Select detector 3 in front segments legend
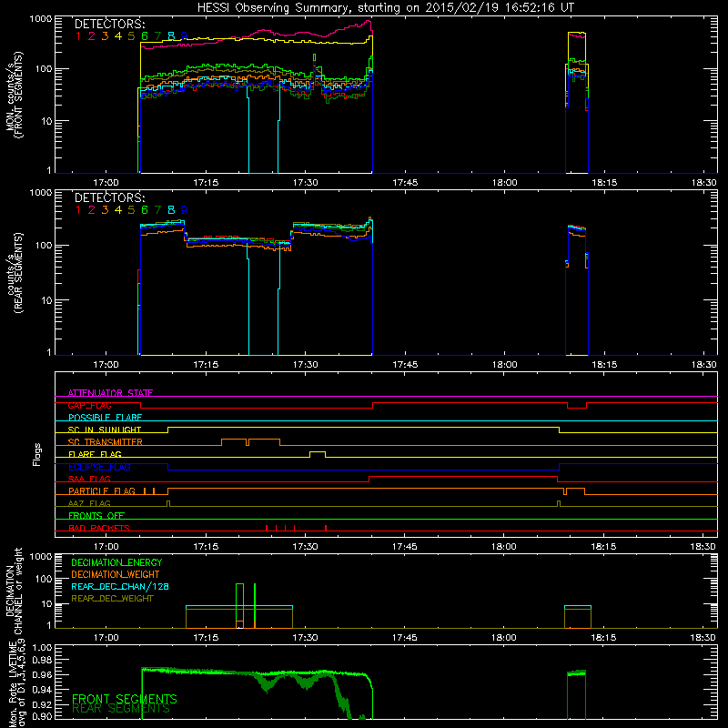 [x=105, y=36]
